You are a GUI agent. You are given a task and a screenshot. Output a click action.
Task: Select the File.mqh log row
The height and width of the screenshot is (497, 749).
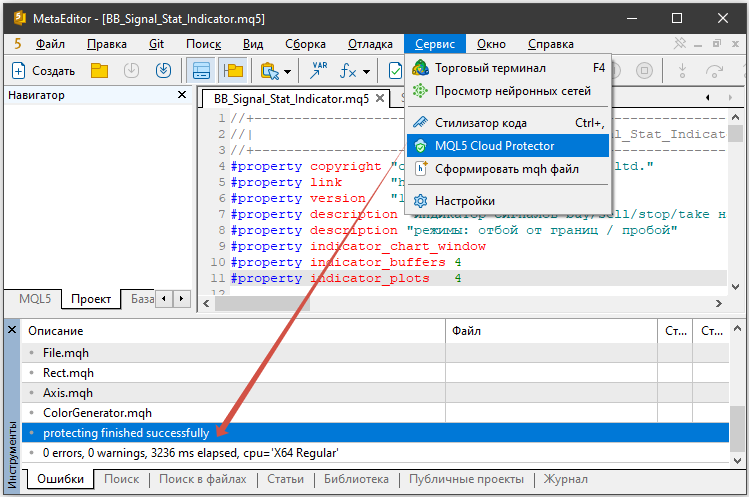click(x=375, y=353)
